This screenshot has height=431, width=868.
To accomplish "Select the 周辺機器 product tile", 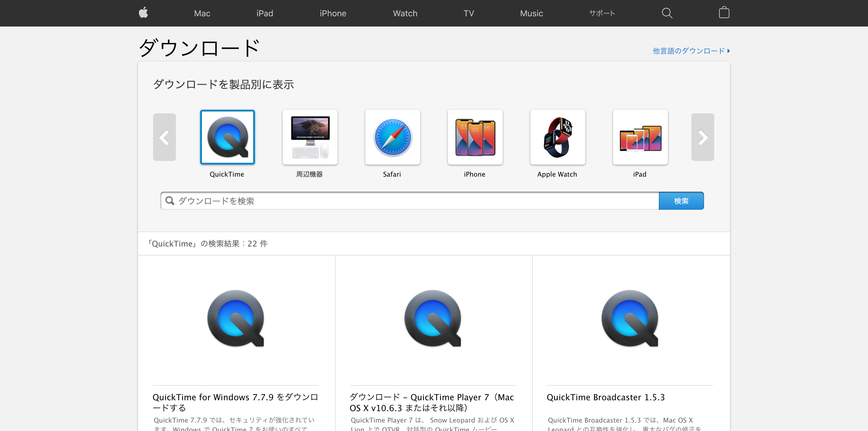I will point(310,137).
